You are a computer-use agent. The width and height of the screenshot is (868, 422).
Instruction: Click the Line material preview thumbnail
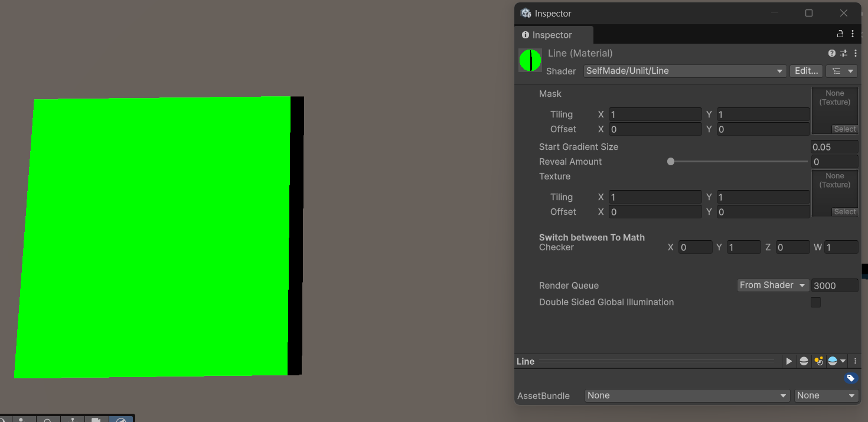[x=530, y=60]
